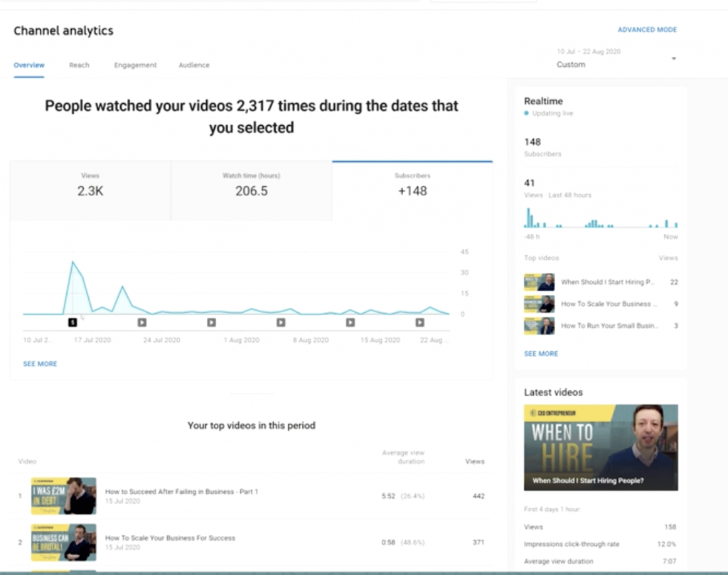Open 'How to Succeed After Failing in Business - Part 1'
This screenshot has height=575, width=728.
[181, 491]
